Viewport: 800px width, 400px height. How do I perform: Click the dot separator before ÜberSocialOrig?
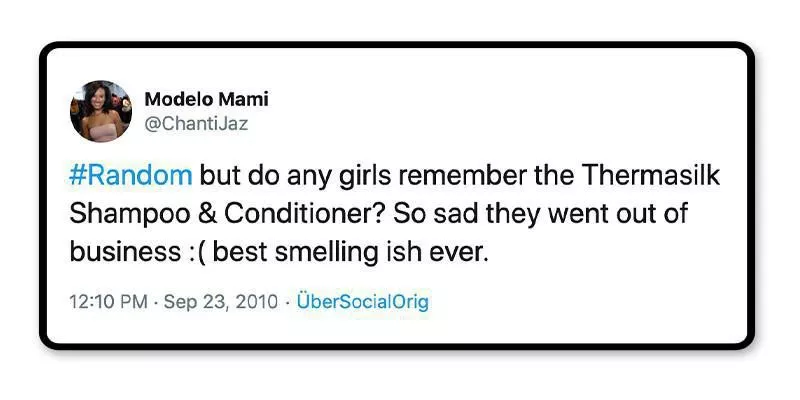[288, 301]
